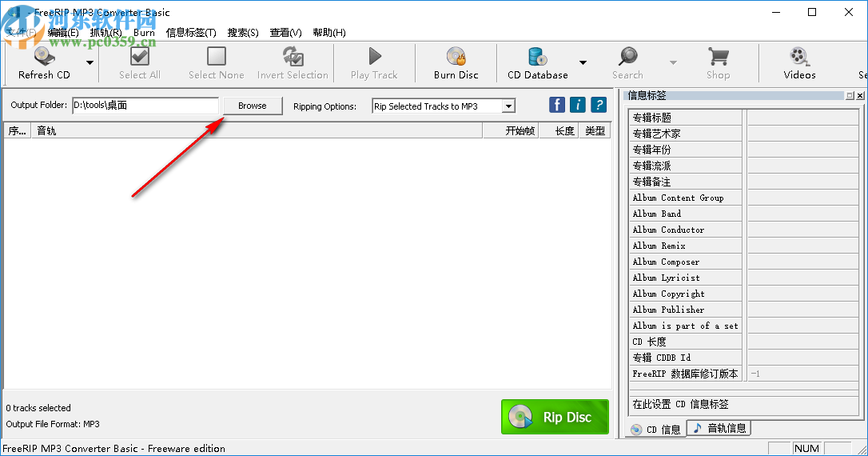Screen dimensions: 868x456
Task: Open the Burn menu
Action: 144,33
